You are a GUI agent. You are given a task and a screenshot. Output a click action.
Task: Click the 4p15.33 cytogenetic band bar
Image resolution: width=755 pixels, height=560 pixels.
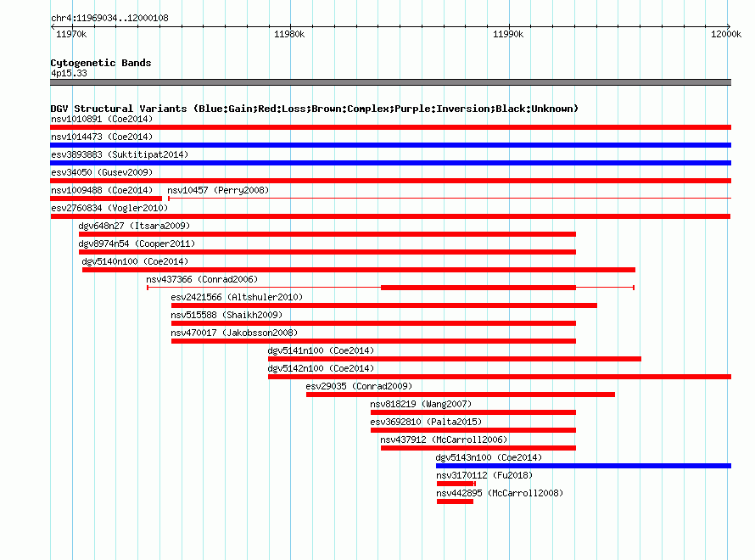click(390, 82)
